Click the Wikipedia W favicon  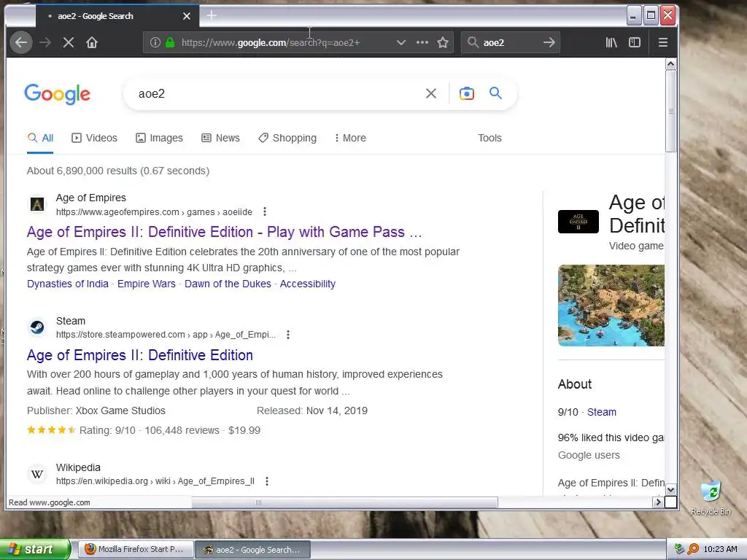tap(37, 474)
